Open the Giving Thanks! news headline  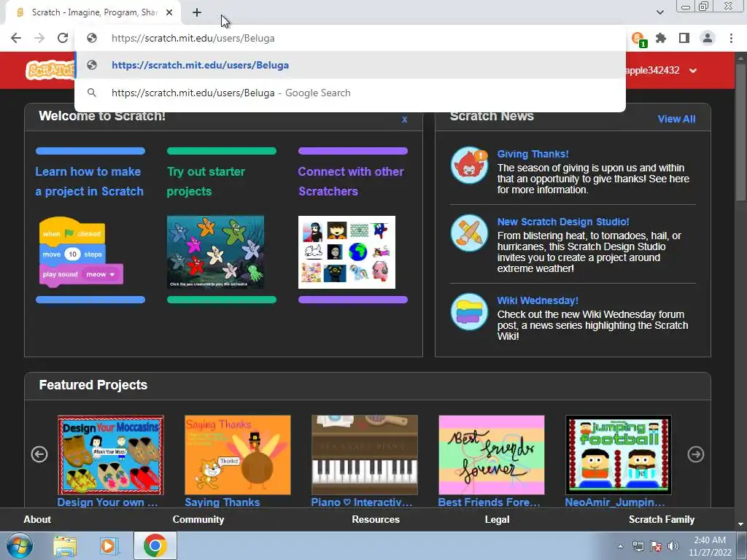coord(533,154)
